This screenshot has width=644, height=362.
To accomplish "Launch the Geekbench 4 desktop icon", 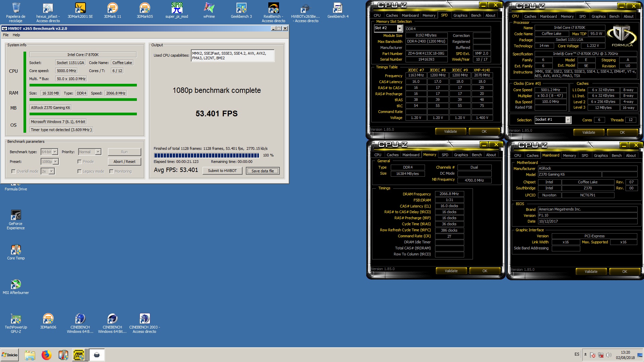I will point(338,10).
